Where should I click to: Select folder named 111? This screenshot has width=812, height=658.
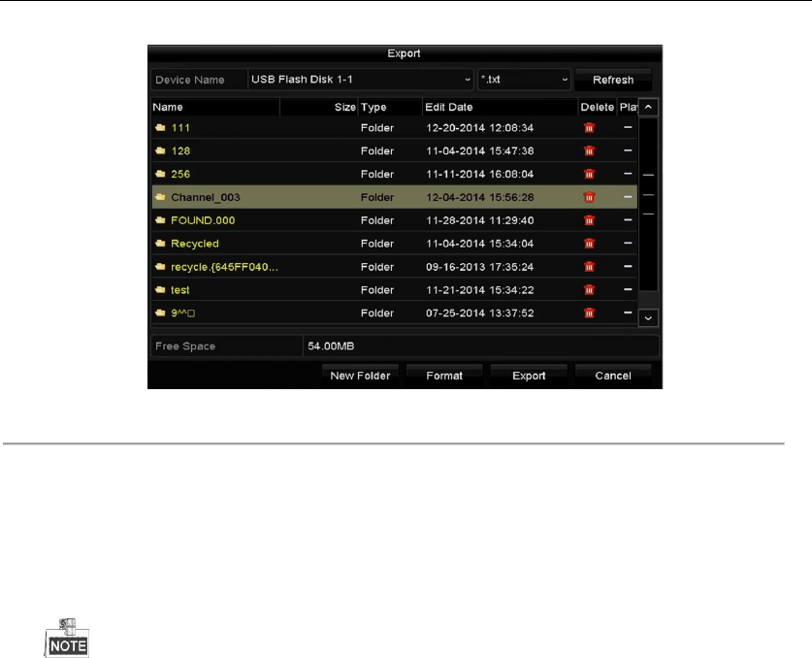pos(180,128)
